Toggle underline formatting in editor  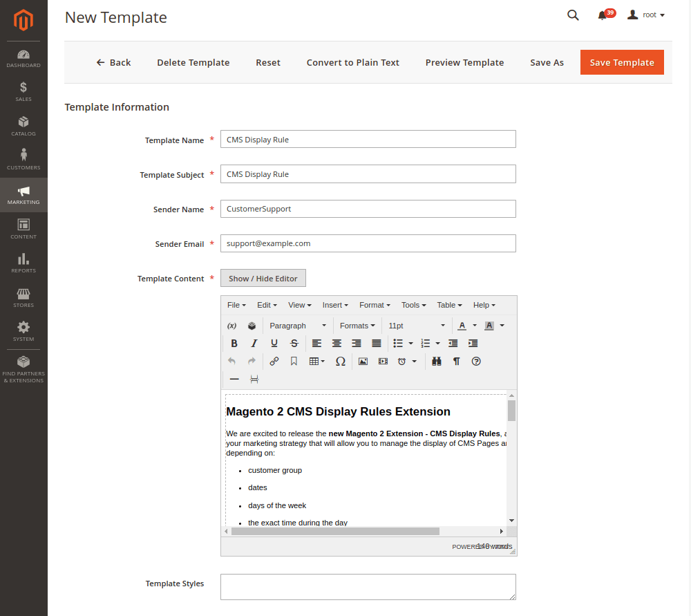[x=274, y=344]
